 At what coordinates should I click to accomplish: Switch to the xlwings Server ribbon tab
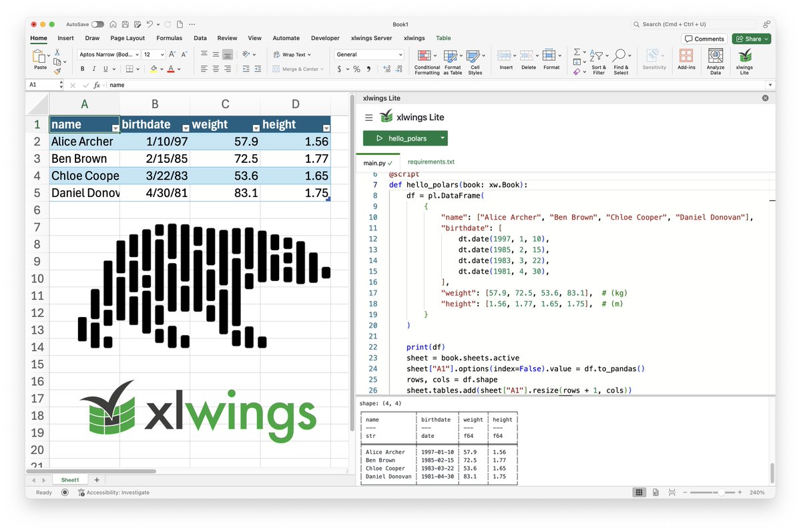pyautogui.click(x=371, y=38)
